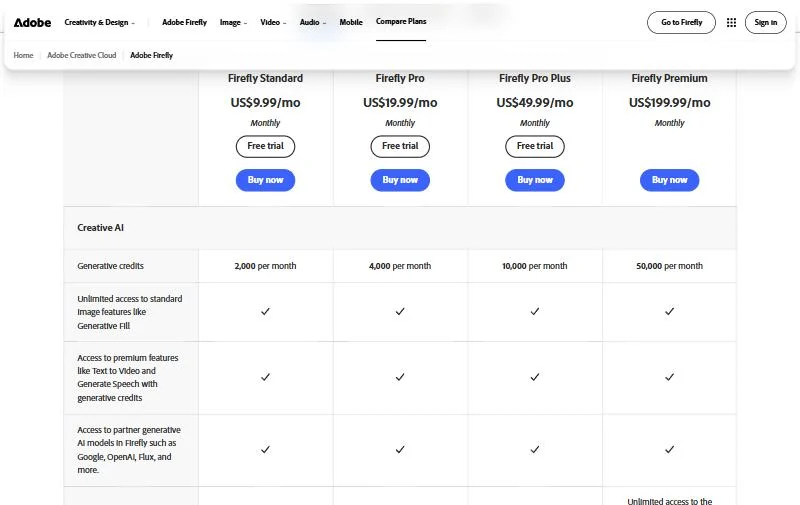Click the Sign in button
800x505 pixels.
point(765,22)
